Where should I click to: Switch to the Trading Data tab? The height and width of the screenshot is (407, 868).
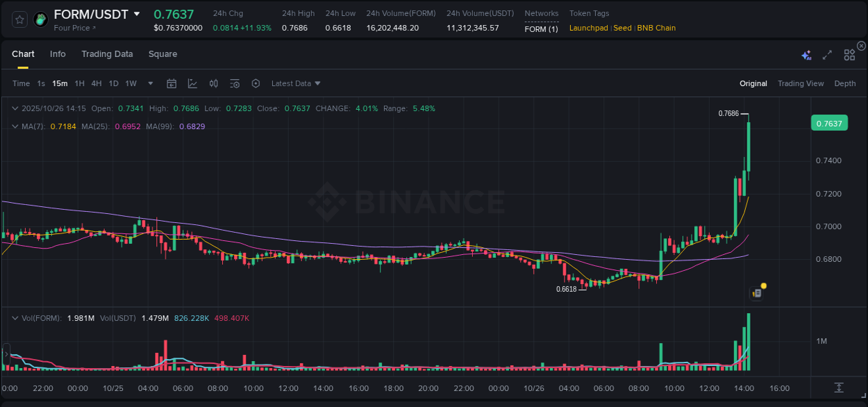(x=107, y=53)
